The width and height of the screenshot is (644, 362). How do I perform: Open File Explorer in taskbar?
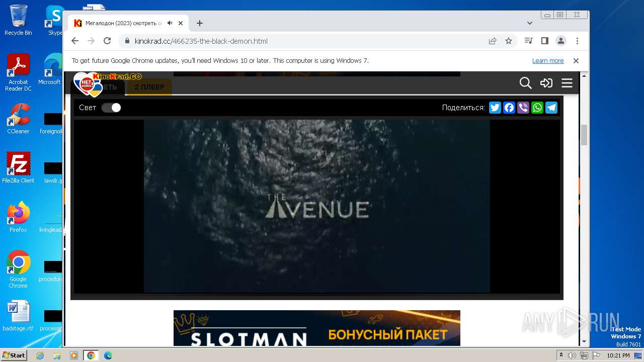(57, 355)
